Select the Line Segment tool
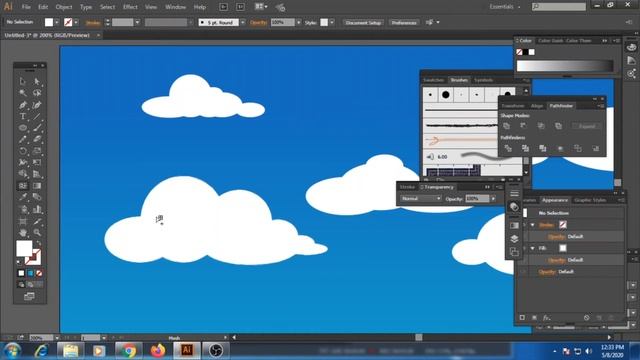The height and width of the screenshot is (360, 640). (37, 116)
